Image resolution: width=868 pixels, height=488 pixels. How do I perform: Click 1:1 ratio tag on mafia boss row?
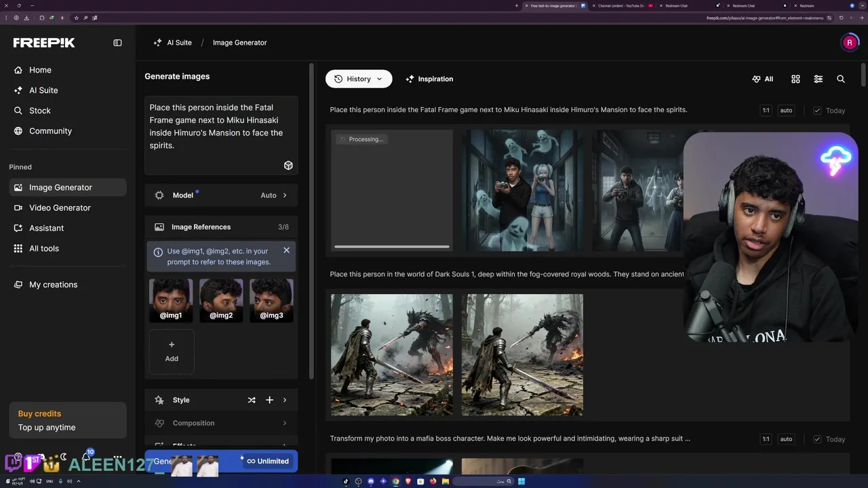point(766,439)
